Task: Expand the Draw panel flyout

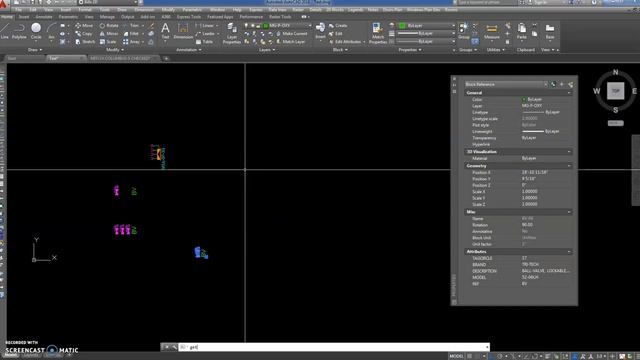Action: (x=35, y=50)
